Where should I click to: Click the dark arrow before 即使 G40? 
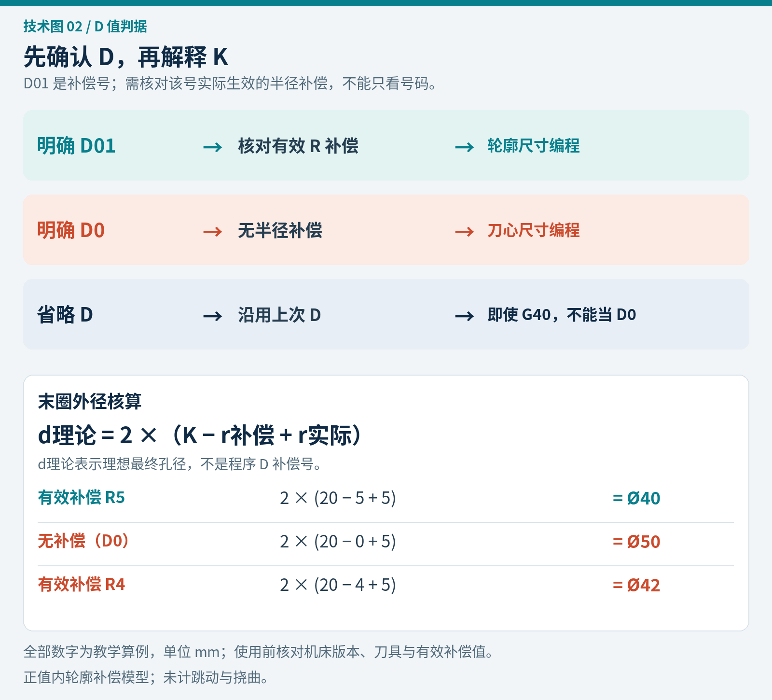465,316
